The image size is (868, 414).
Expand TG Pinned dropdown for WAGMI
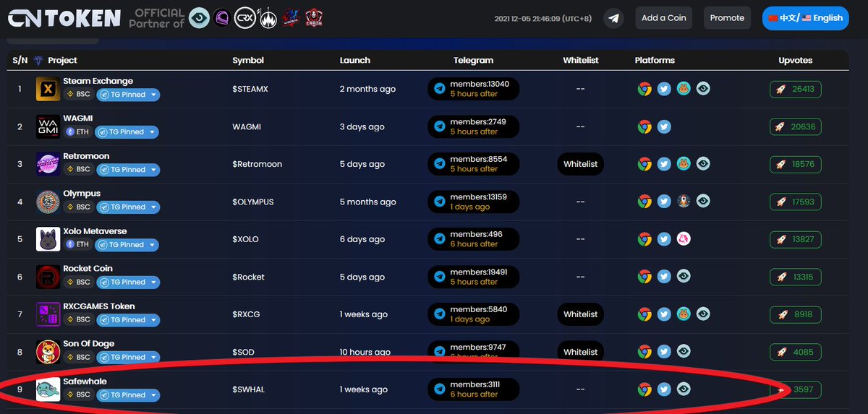[127, 132]
